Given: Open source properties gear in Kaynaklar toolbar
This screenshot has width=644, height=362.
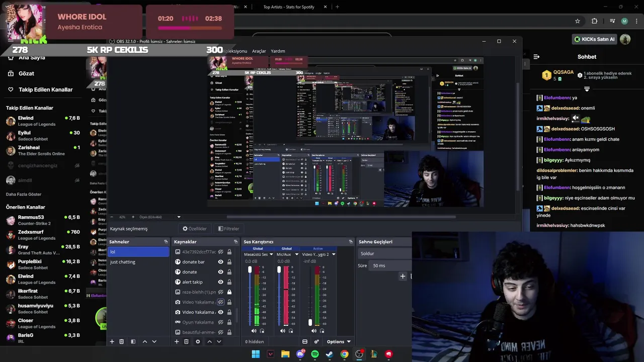Looking at the screenshot, I should click(x=198, y=341).
